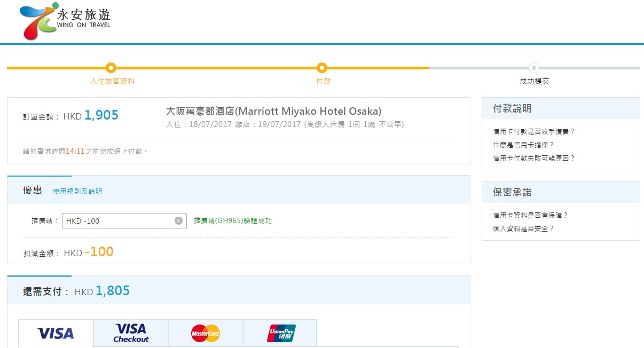Click the 入住旅客資料 step marker
This screenshot has height=348, width=644.
(111, 68)
